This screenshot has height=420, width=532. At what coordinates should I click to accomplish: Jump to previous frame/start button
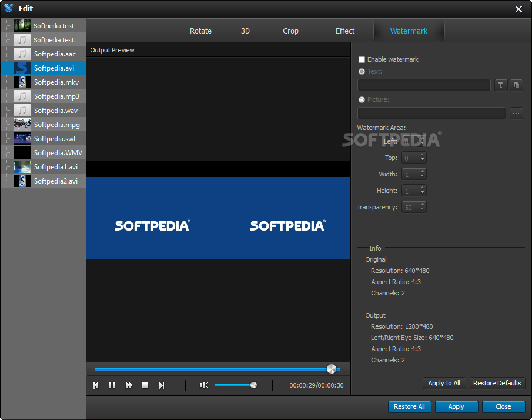96,385
